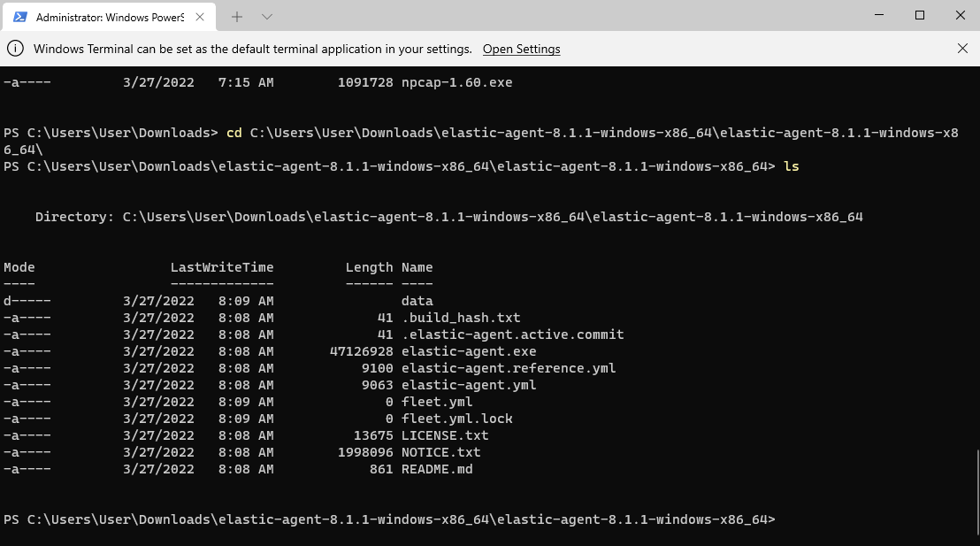Minimize the Windows Terminal window
The height and width of the screenshot is (546, 980).
click(878, 16)
